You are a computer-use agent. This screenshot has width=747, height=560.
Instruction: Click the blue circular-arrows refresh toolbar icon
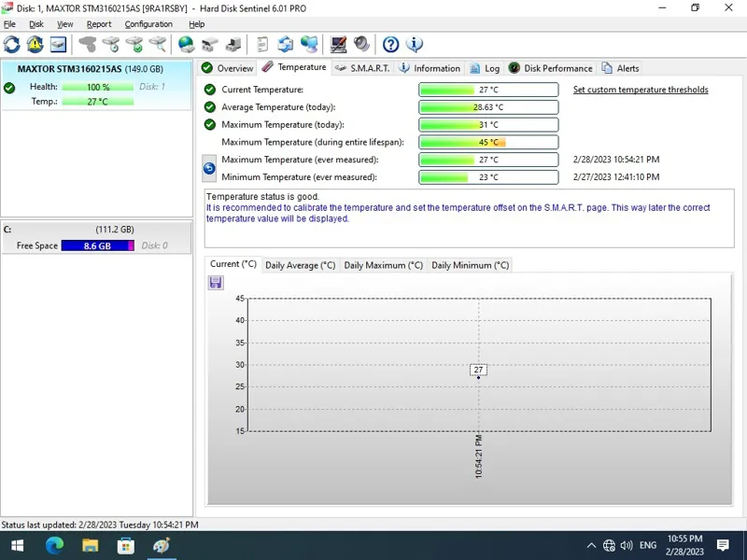pyautogui.click(x=12, y=44)
